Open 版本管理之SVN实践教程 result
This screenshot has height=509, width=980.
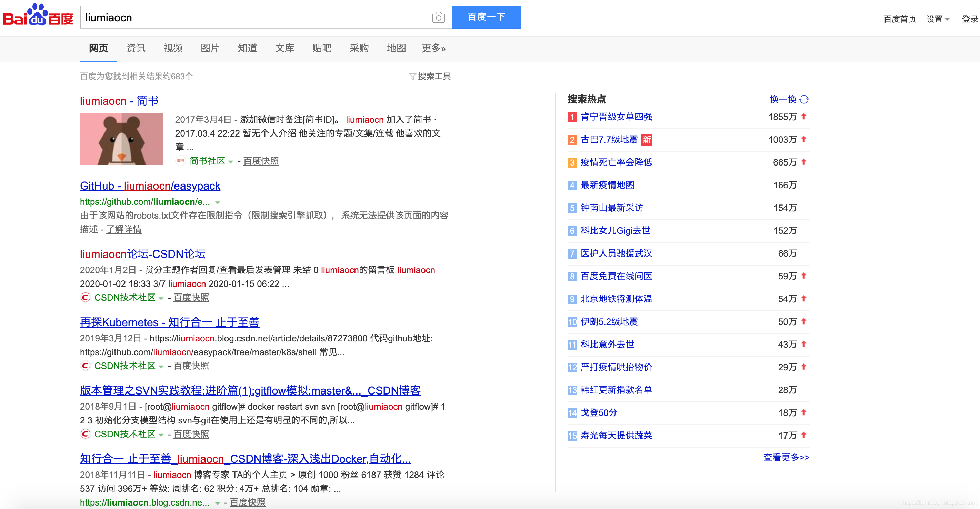tap(250, 391)
